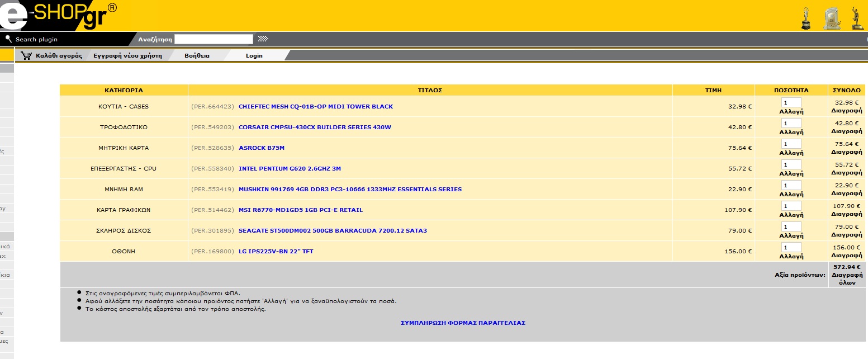The width and height of the screenshot is (868, 359).
Task: Click Αλλαγή for the LG monitor row
Action: [x=791, y=256]
